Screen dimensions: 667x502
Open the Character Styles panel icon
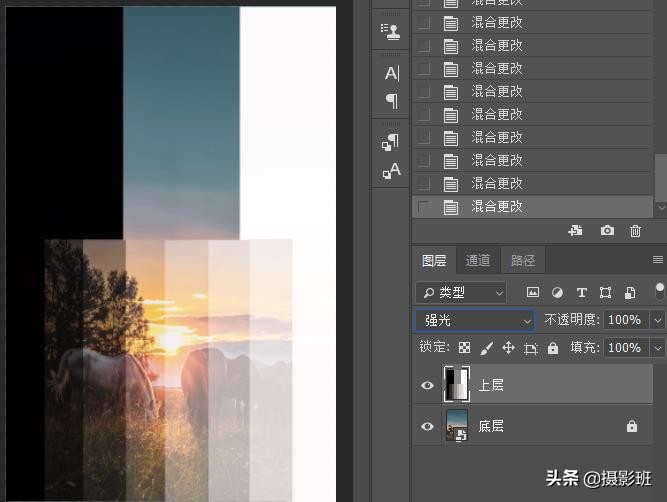click(x=391, y=170)
